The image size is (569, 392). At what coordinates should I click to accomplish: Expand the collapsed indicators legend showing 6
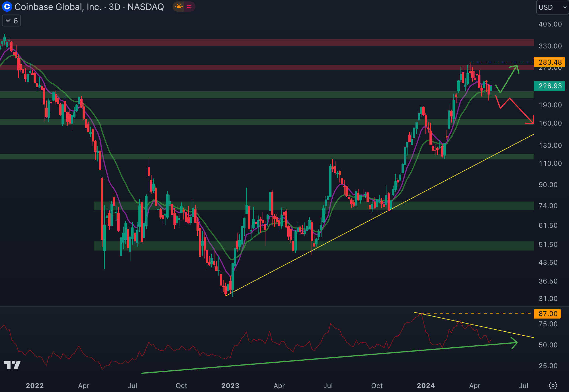pyautogui.click(x=11, y=21)
